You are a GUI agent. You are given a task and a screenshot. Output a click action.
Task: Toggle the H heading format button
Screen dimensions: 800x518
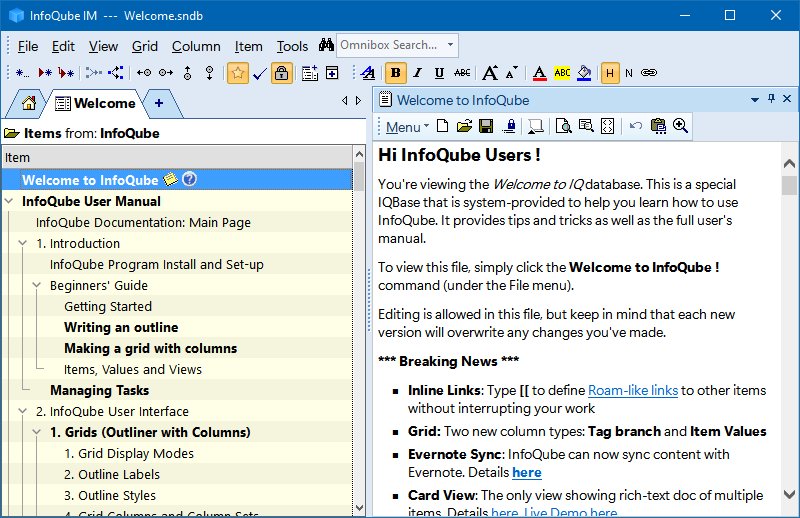[610, 73]
